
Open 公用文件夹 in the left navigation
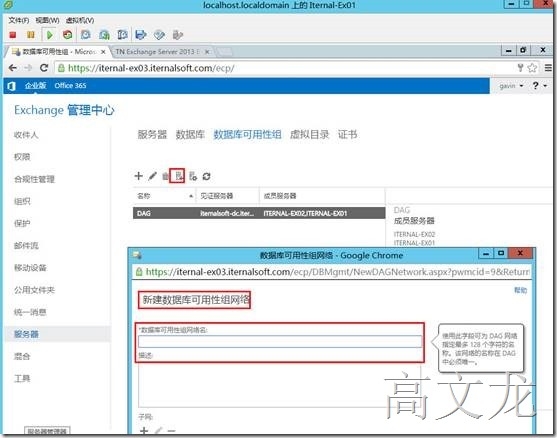point(34,290)
